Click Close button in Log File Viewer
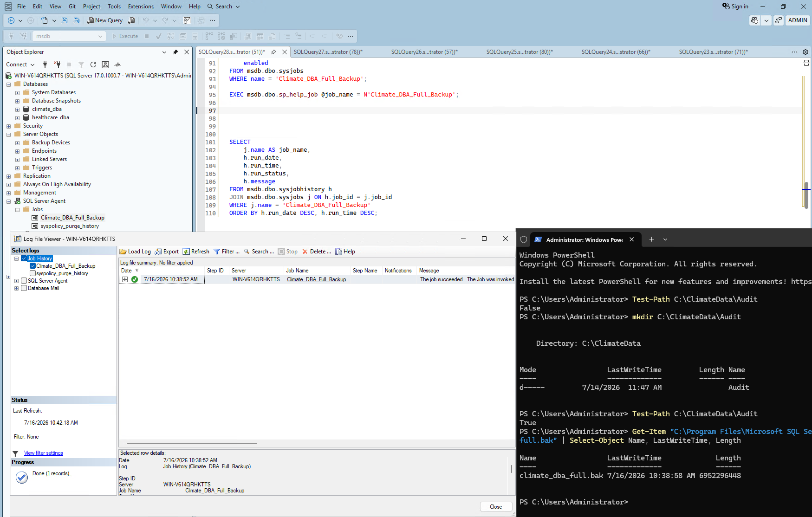Image resolution: width=812 pixels, height=517 pixels. pyautogui.click(x=496, y=507)
